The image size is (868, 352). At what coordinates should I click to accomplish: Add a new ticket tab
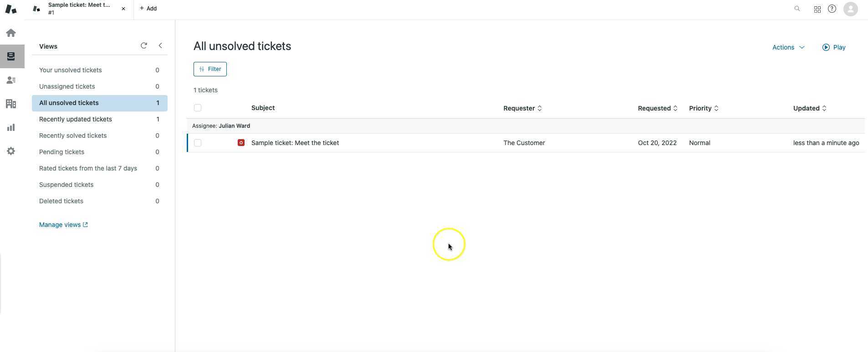click(148, 8)
